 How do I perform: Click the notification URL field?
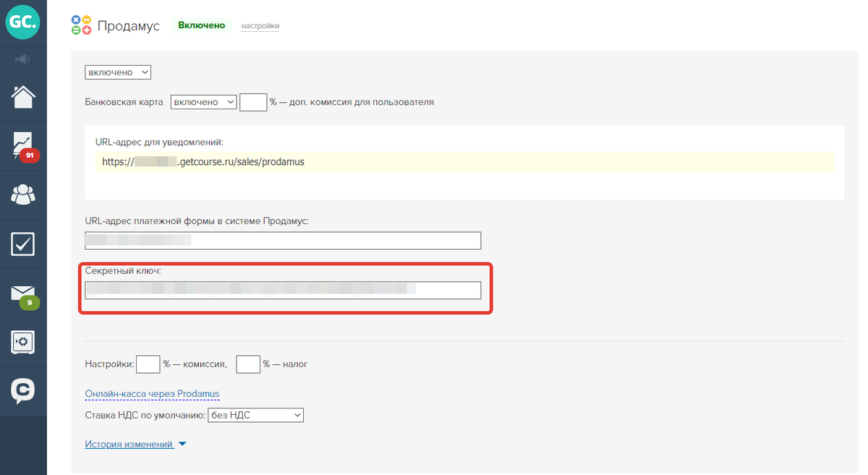(464, 162)
